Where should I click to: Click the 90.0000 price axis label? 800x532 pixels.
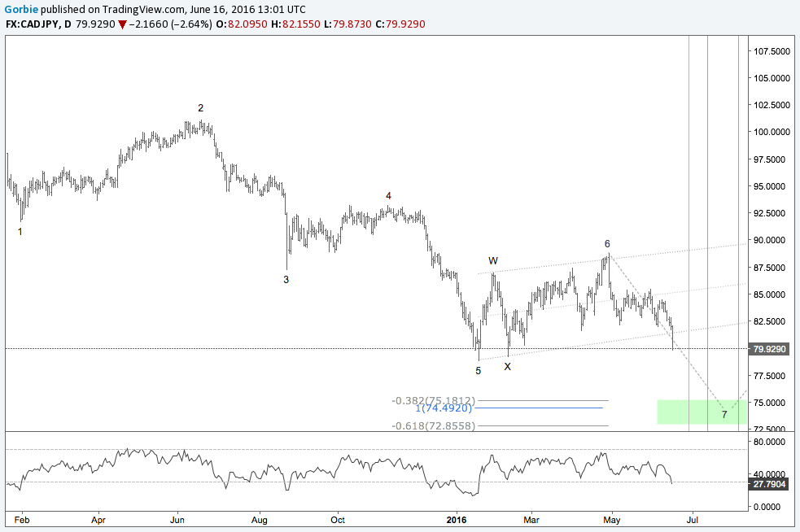[x=769, y=240]
